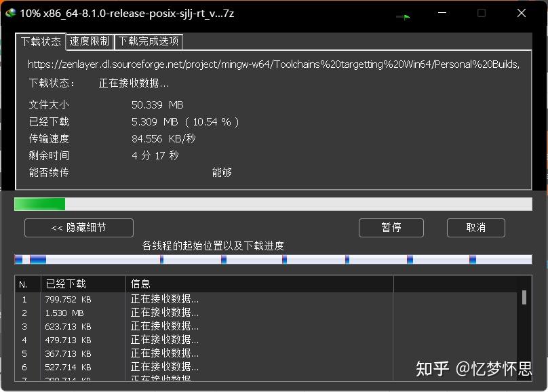Click the green arrow icon in the title bar

[x=404, y=16]
